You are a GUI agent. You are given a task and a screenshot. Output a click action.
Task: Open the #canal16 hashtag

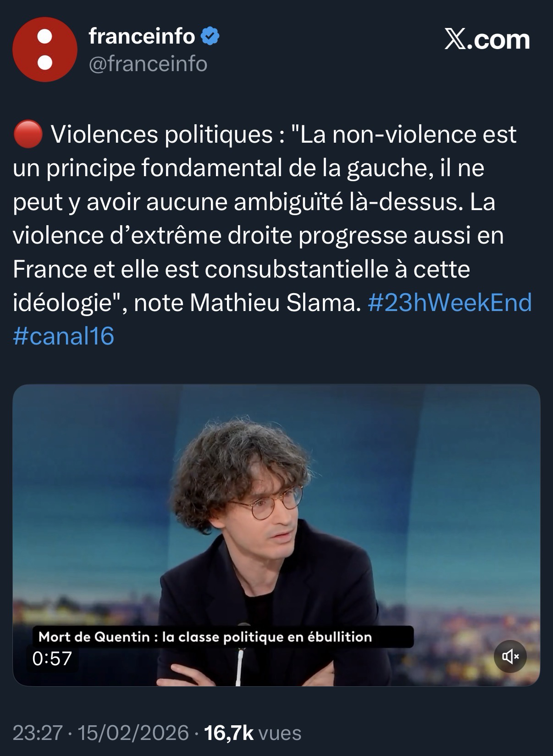[x=63, y=336]
